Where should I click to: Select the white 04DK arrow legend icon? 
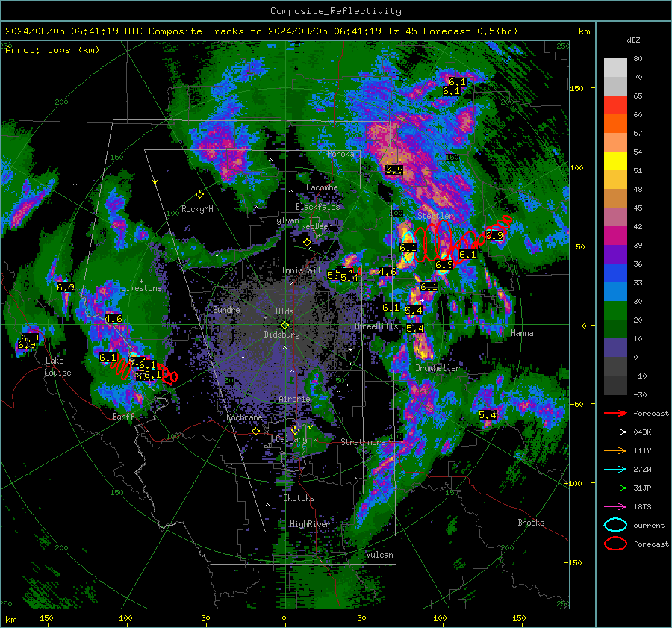coord(615,432)
